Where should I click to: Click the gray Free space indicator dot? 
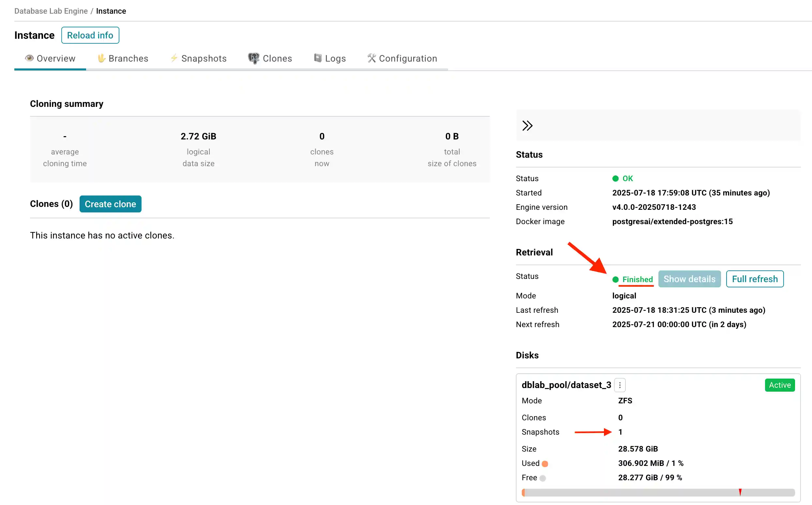coord(543,478)
